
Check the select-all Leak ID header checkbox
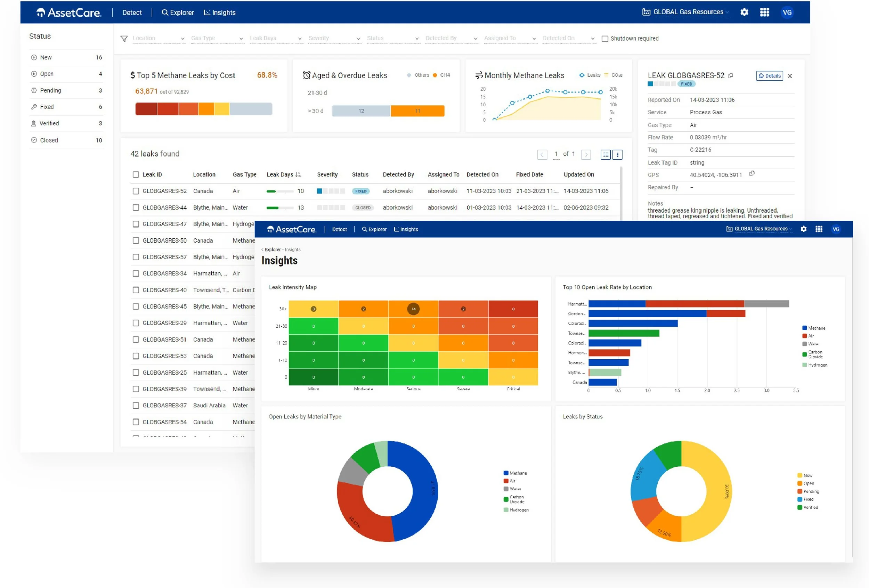[136, 174]
